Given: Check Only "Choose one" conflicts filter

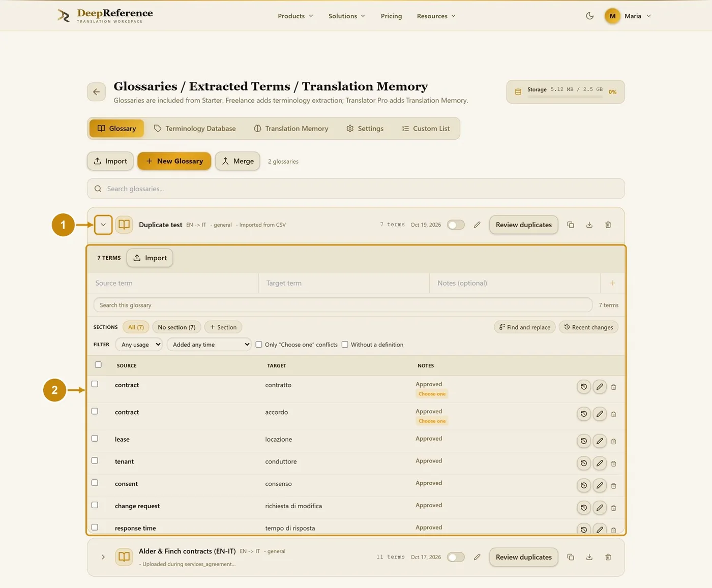Looking at the screenshot, I should [x=259, y=345].
